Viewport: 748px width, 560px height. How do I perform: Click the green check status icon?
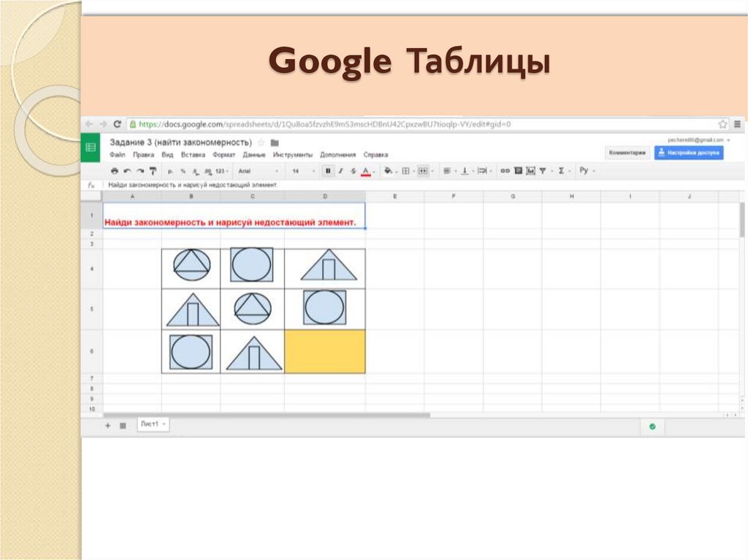click(x=652, y=426)
